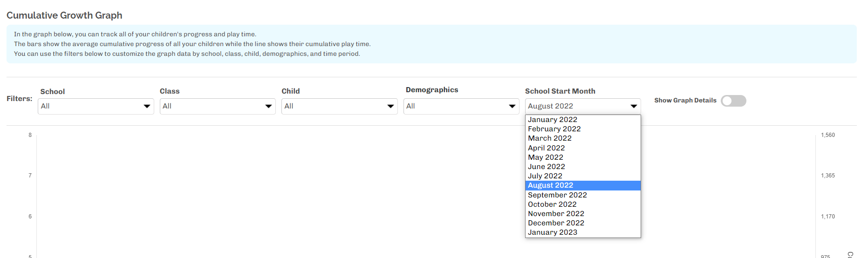The height and width of the screenshot is (258, 868).
Task: Select January 2023 option
Action: [x=553, y=232]
